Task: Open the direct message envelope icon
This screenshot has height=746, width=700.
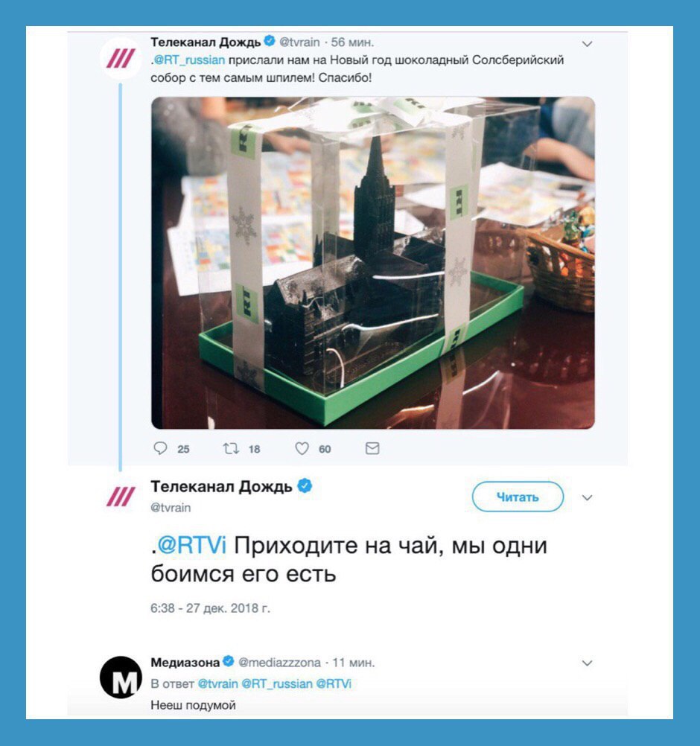Action: tap(372, 448)
